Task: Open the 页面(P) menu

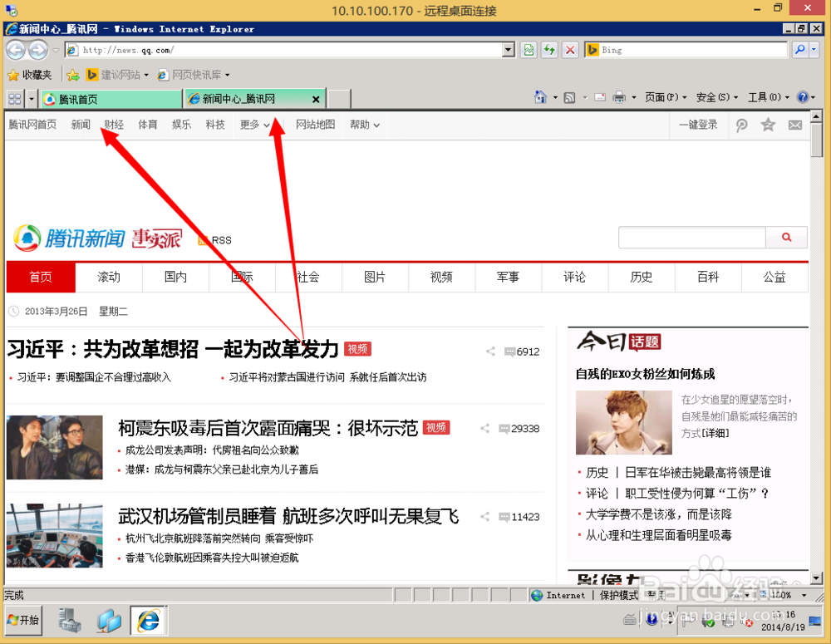Action: (666, 97)
